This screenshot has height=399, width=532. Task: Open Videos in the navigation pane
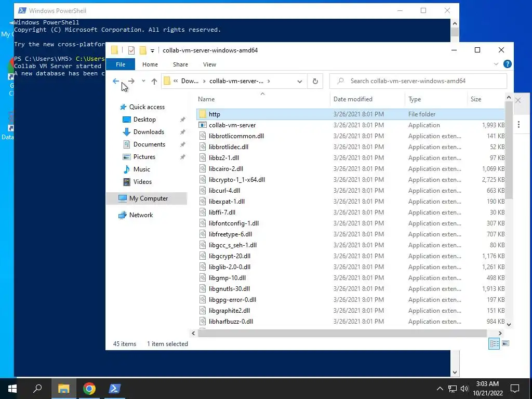point(142,182)
